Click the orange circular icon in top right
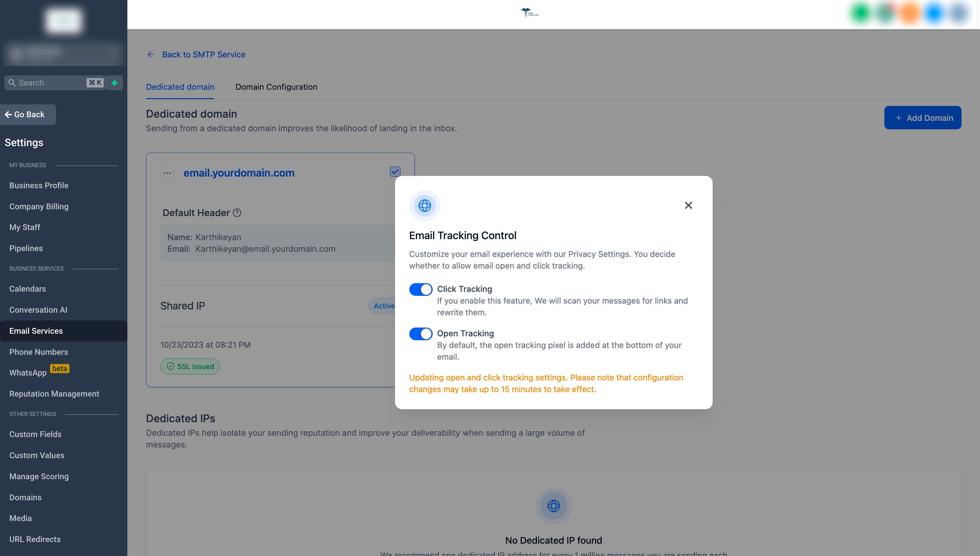 tap(909, 13)
